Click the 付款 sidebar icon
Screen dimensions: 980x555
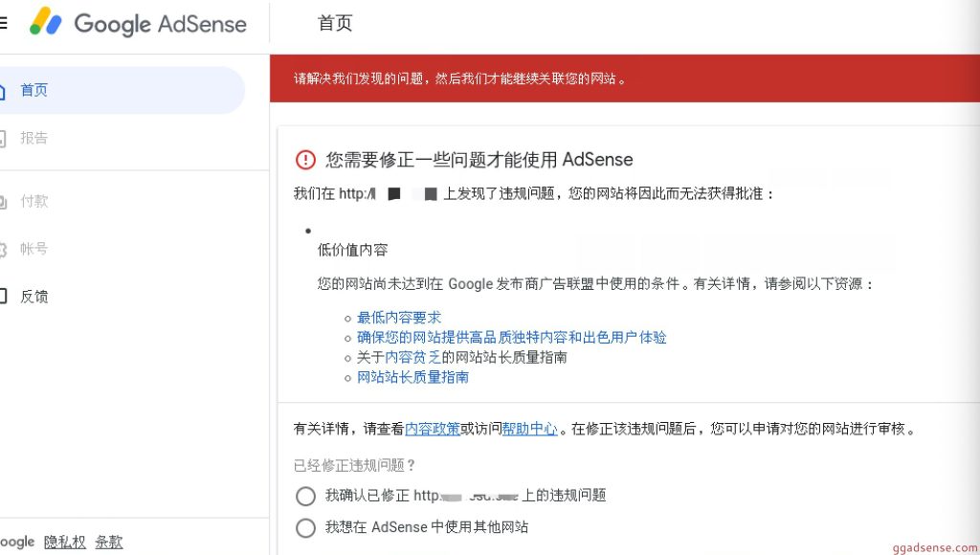(3, 202)
